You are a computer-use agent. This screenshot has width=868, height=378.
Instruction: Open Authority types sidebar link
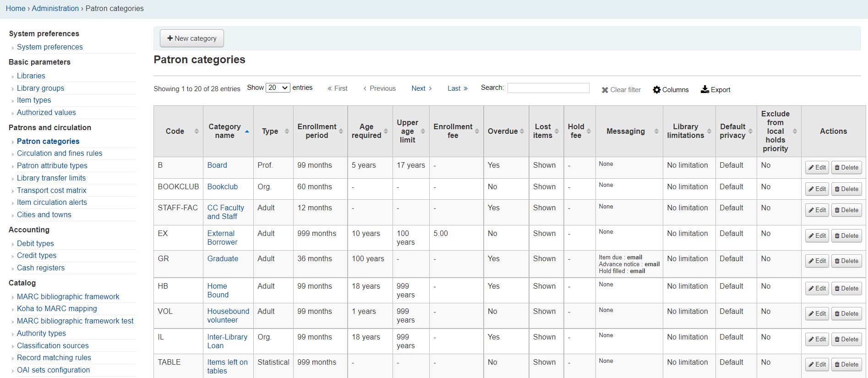click(41, 333)
